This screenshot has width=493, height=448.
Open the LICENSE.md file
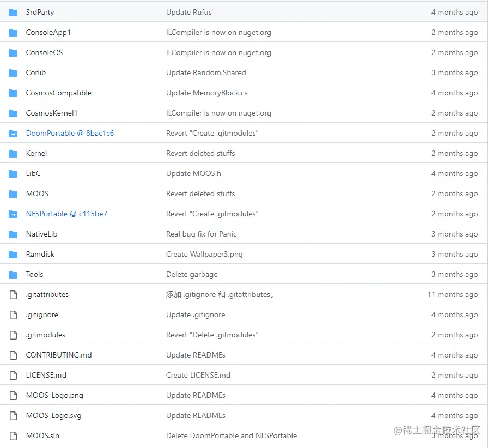click(x=46, y=375)
